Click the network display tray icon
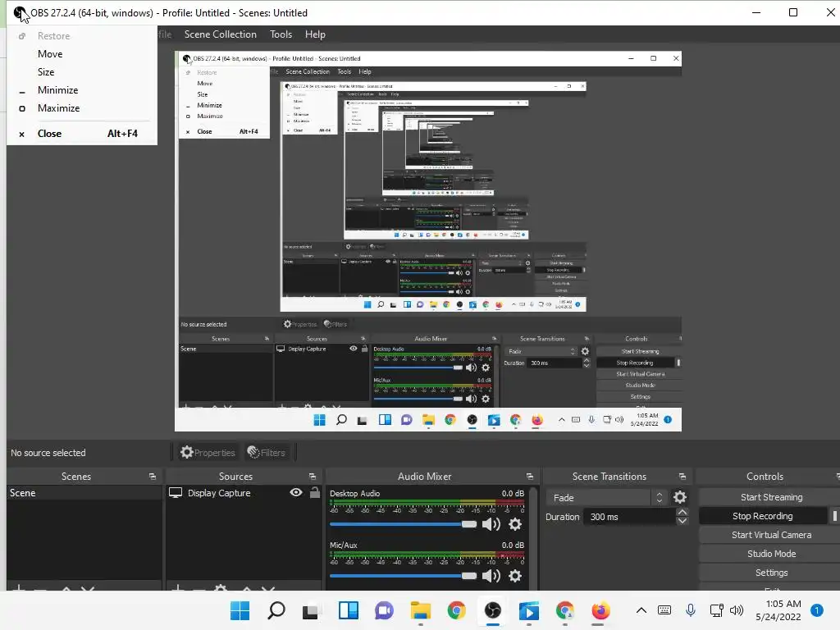 click(x=716, y=610)
